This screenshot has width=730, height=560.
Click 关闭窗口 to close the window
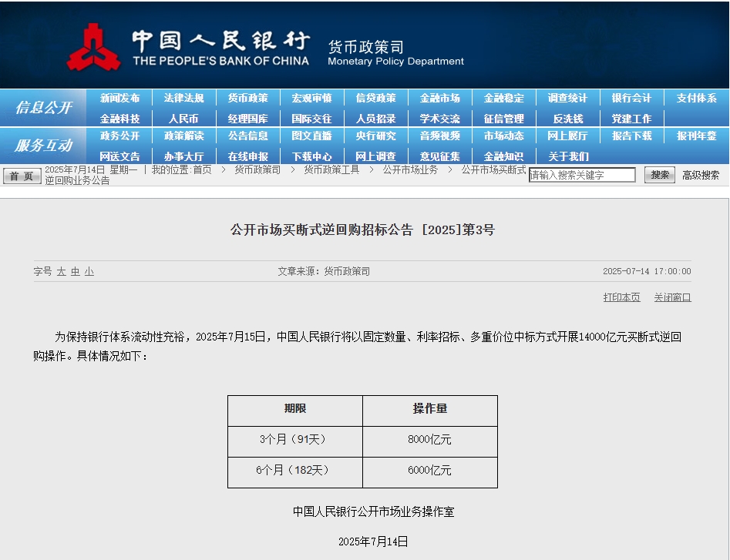point(672,297)
